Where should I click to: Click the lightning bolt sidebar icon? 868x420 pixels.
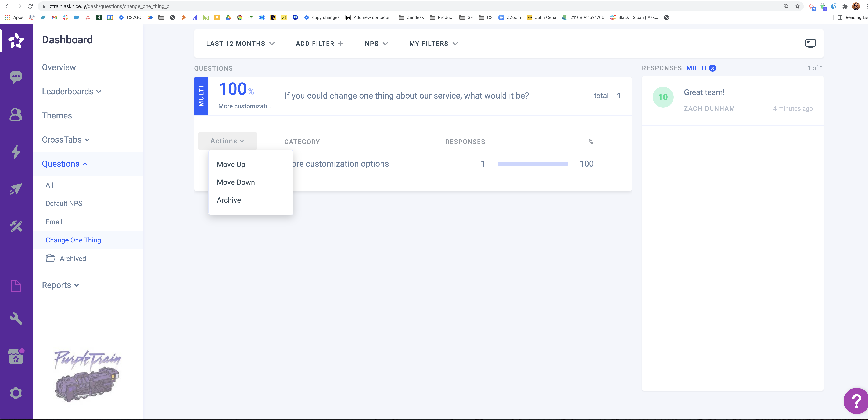[x=16, y=152]
